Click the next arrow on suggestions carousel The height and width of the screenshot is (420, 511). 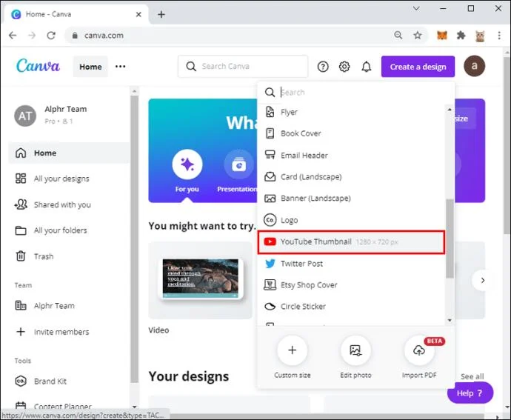click(x=483, y=280)
